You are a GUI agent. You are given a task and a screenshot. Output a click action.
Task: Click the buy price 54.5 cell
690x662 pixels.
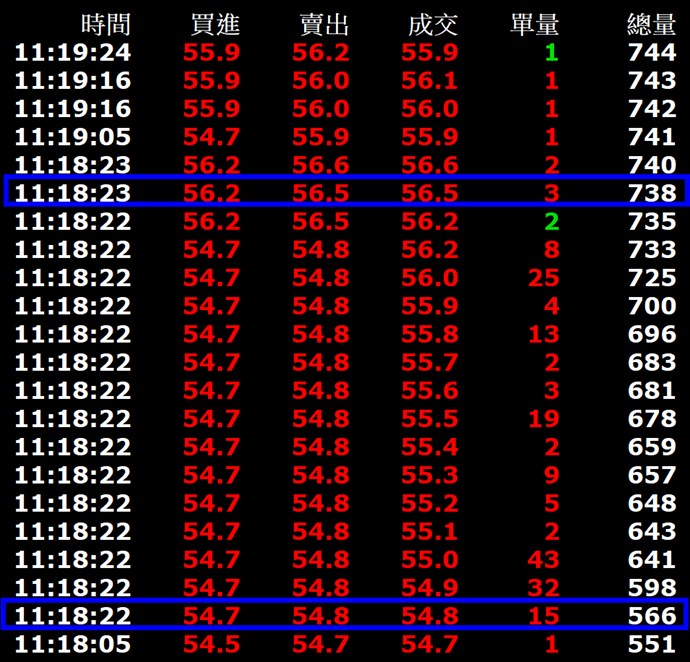coord(212,643)
